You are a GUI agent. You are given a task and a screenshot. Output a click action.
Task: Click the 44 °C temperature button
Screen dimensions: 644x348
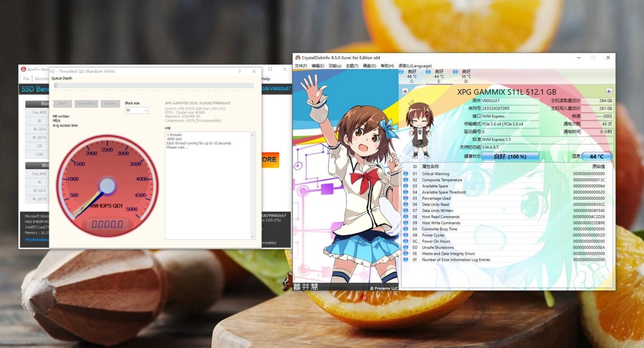(596, 156)
